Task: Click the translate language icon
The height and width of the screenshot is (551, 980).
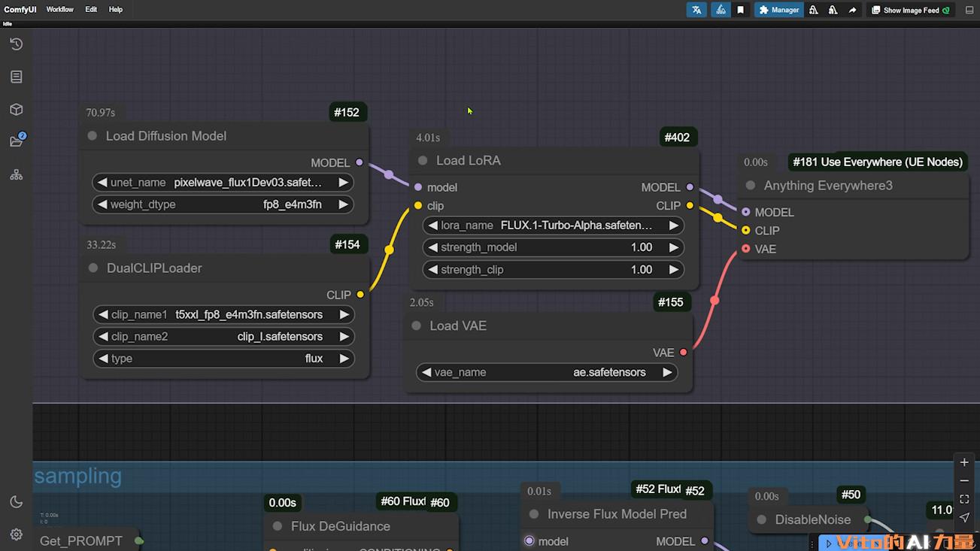Action: tap(696, 10)
